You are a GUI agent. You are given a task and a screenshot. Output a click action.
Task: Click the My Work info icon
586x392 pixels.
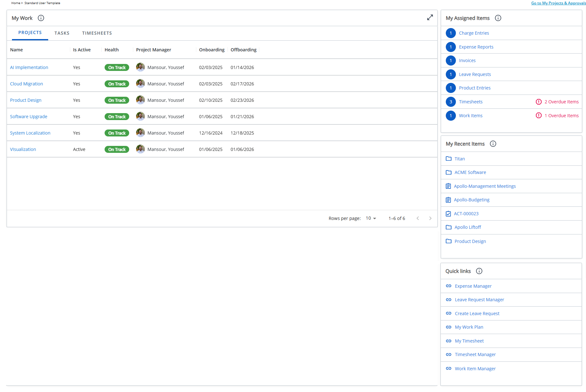(x=41, y=18)
